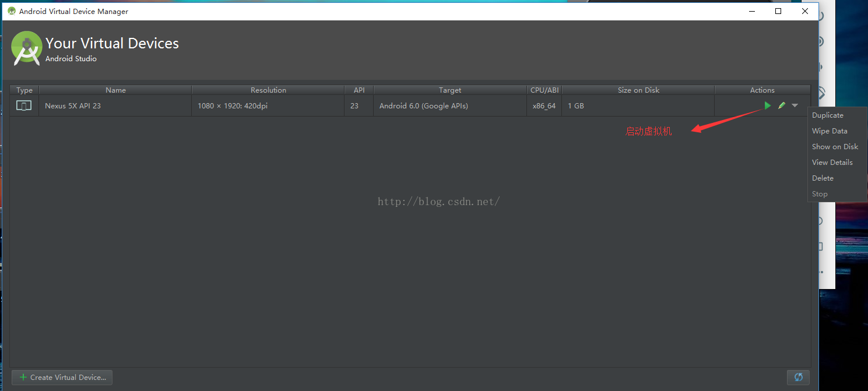
Task: Click the Android Studio logo in header
Action: [27, 48]
